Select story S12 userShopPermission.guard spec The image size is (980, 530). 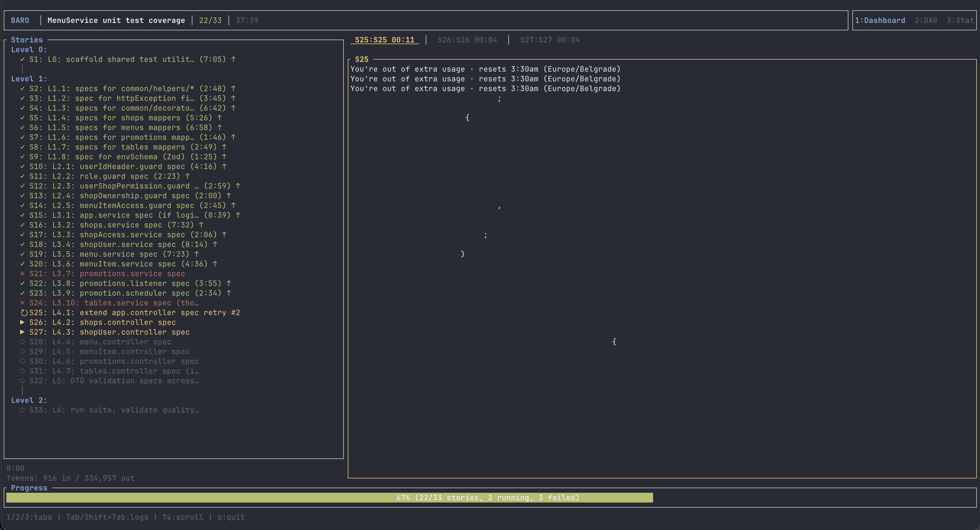(x=130, y=186)
